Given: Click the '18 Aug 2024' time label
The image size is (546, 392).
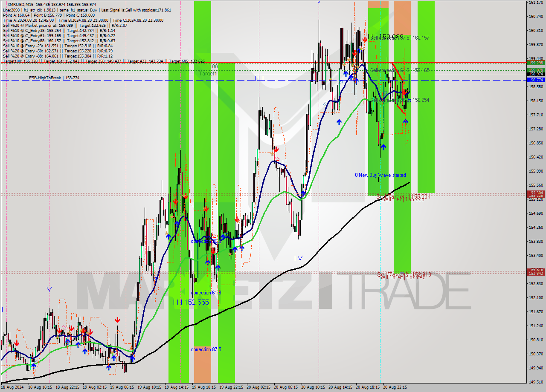Looking at the screenshot, I should [x=13, y=387].
